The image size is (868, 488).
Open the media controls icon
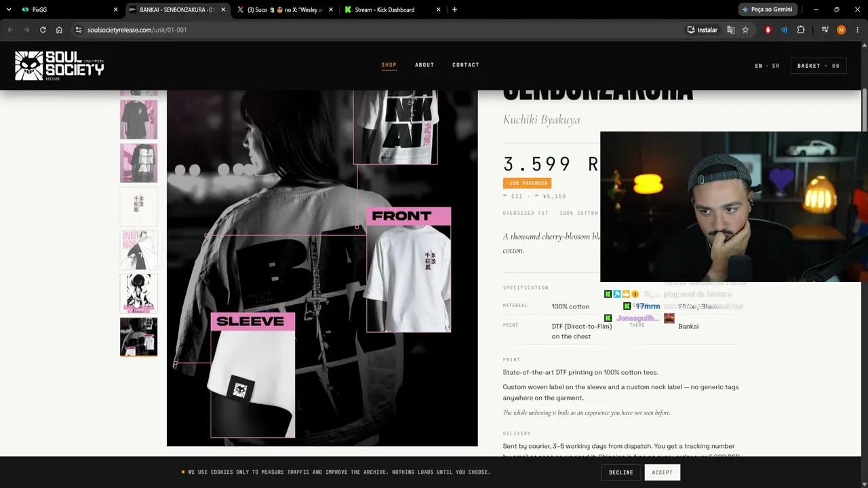pos(825,30)
